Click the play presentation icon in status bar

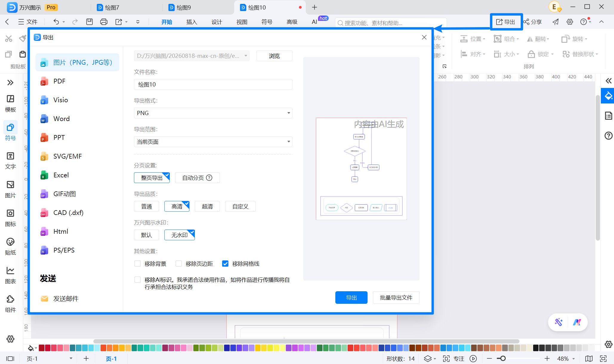coord(473,359)
